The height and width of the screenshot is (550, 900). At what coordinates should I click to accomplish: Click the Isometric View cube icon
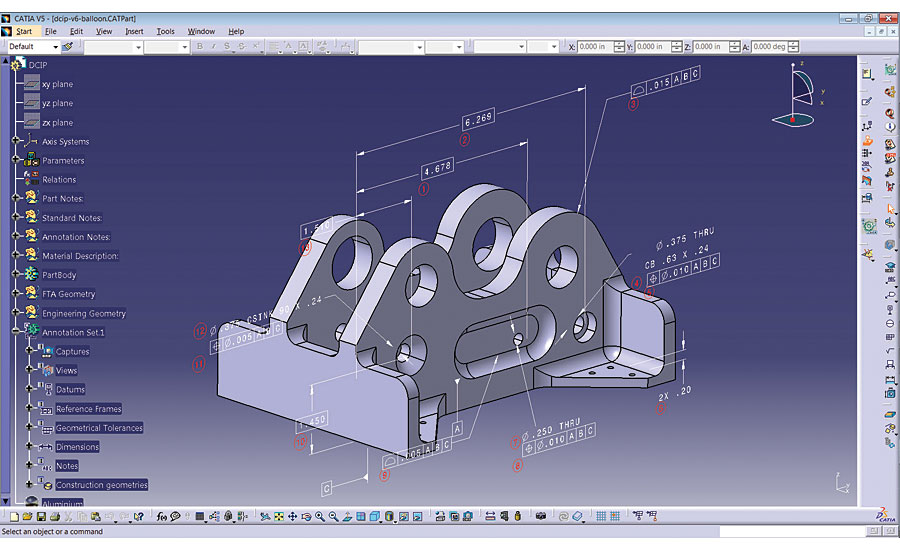pos(374,516)
